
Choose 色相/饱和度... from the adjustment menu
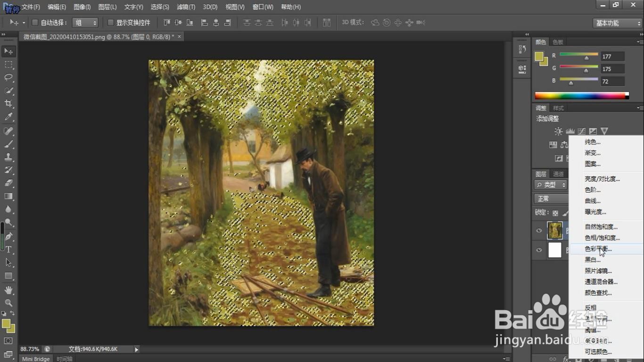coord(603,238)
